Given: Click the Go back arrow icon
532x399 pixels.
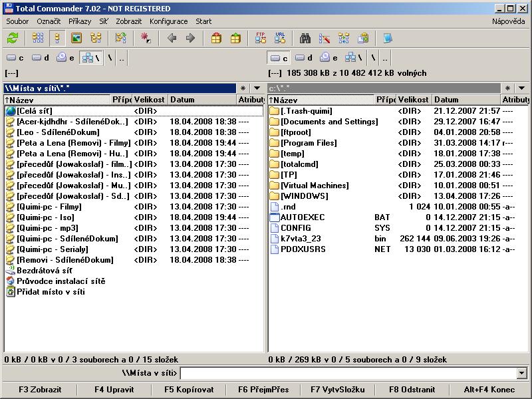Looking at the screenshot, I should pos(172,39).
